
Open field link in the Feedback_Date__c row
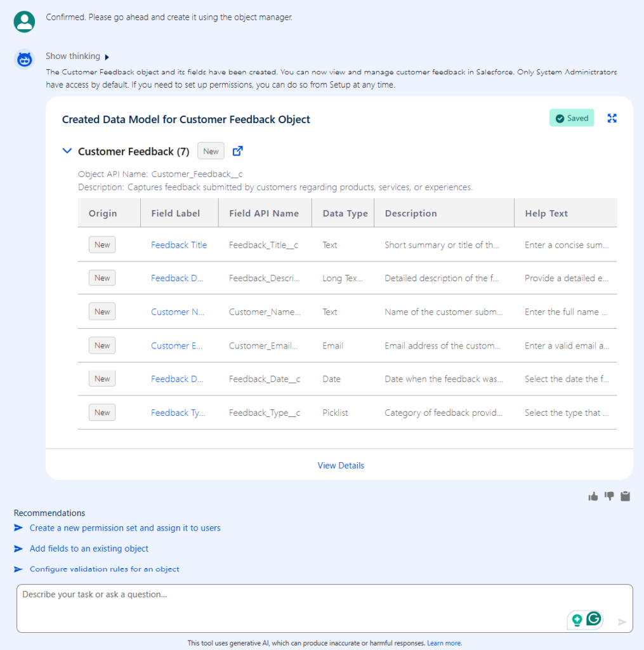[x=177, y=379]
